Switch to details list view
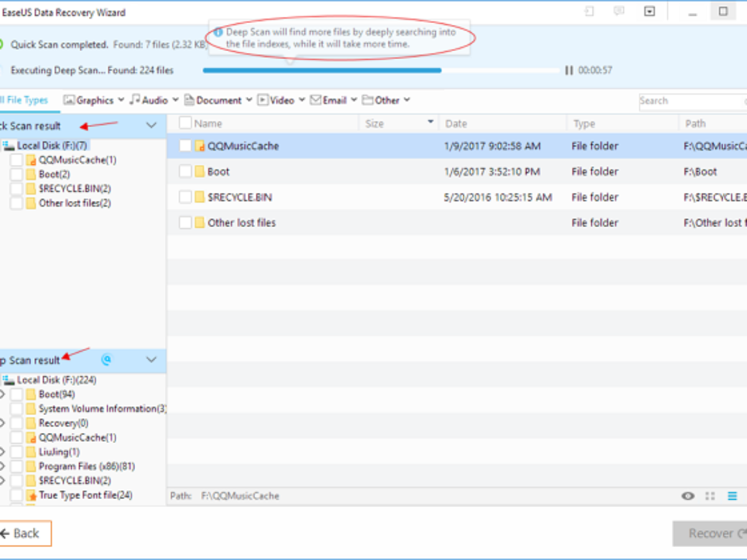747x560 pixels. (x=732, y=496)
